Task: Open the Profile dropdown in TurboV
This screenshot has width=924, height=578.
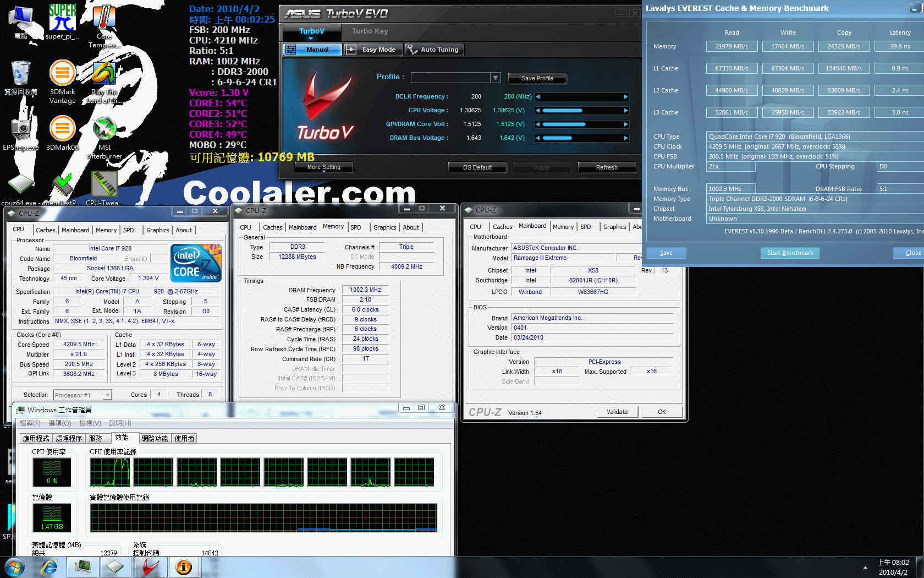Action: tap(496, 78)
